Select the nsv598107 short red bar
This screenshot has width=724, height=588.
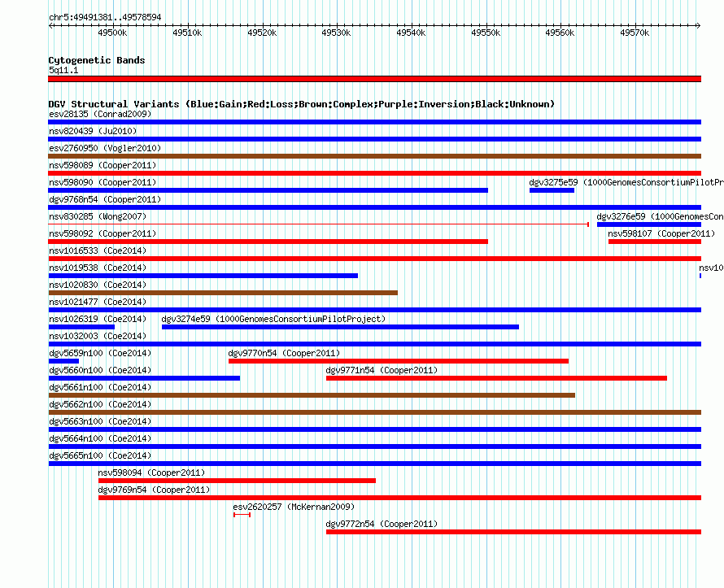click(x=655, y=242)
